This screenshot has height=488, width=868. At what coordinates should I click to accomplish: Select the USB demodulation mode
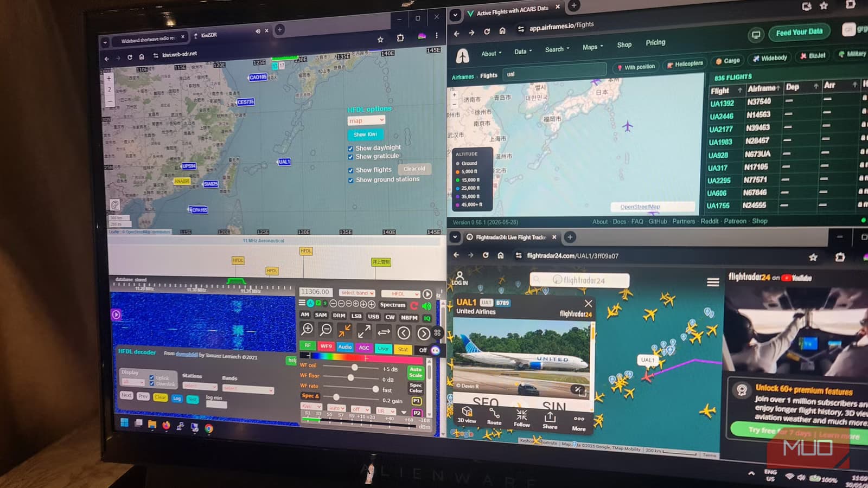point(373,317)
